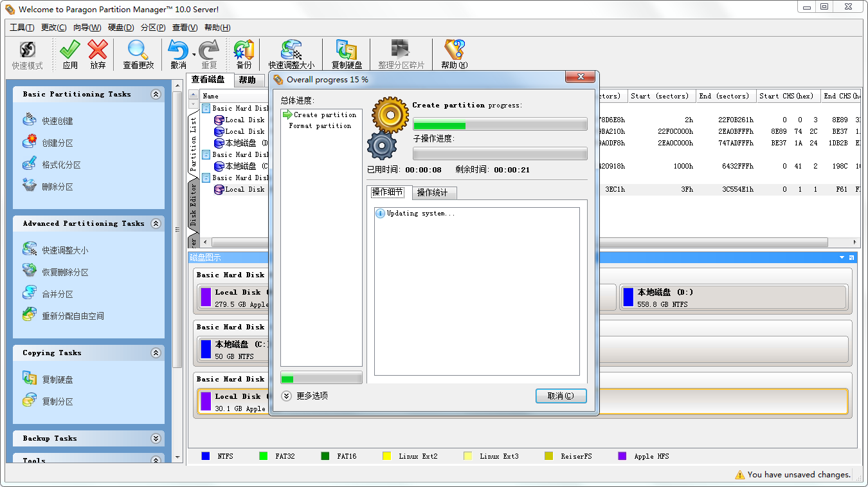Viewport: 868px width, 487px height.
Task: Click the Linux Ext2 yellow legend swatch
Action: click(386, 456)
